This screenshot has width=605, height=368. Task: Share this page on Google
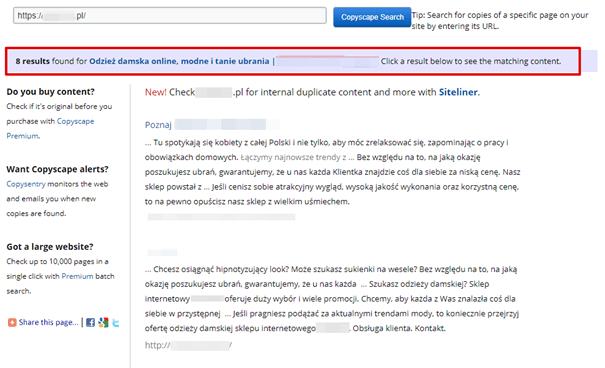[x=103, y=322]
